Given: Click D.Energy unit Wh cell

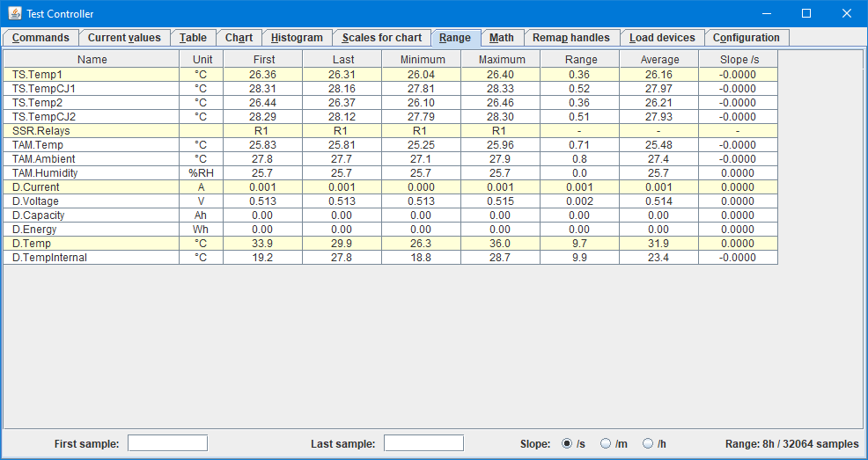Looking at the screenshot, I should (x=202, y=230).
